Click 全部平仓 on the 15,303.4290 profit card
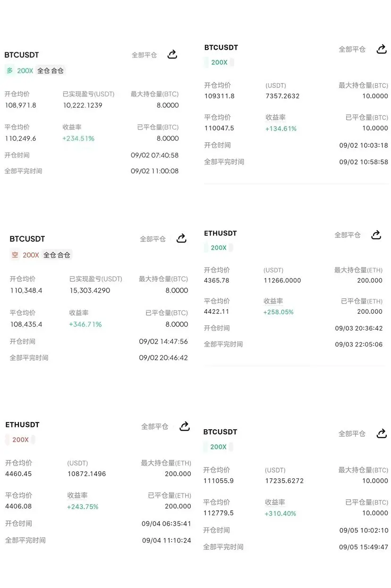Viewport: 391px width, 588px height. (x=153, y=239)
